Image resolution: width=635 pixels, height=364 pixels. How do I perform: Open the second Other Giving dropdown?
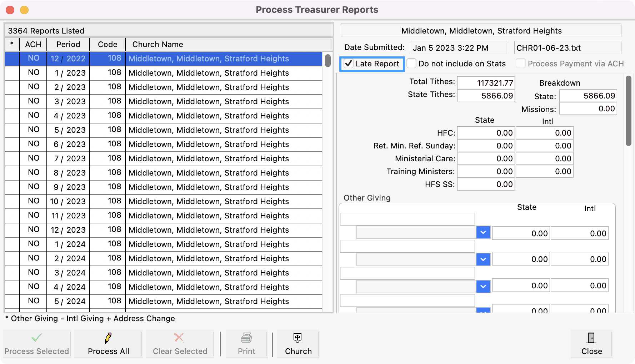(483, 259)
